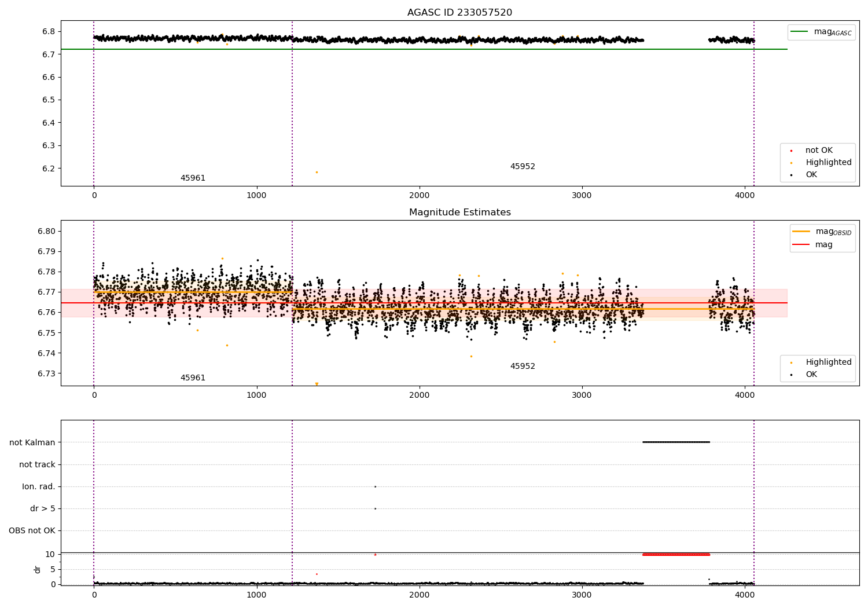Click the red mag horizontal line in middle plot
The height and width of the screenshot is (608, 868).
click(424, 303)
